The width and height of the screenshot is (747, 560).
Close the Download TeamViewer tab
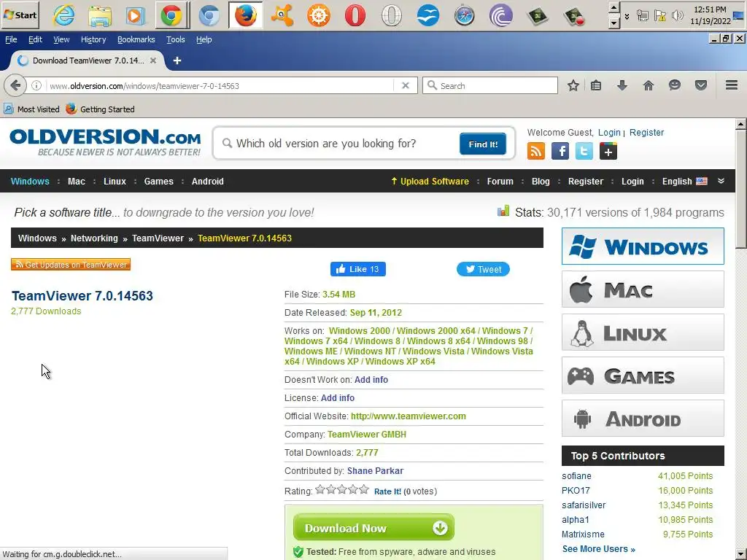point(153,61)
